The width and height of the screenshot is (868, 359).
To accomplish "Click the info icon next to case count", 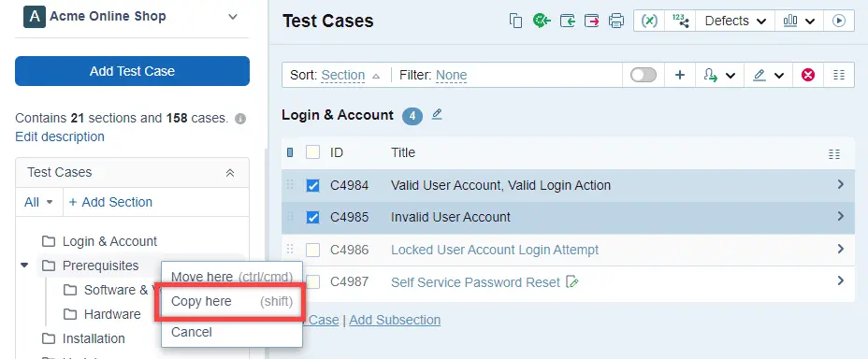I will [240, 119].
